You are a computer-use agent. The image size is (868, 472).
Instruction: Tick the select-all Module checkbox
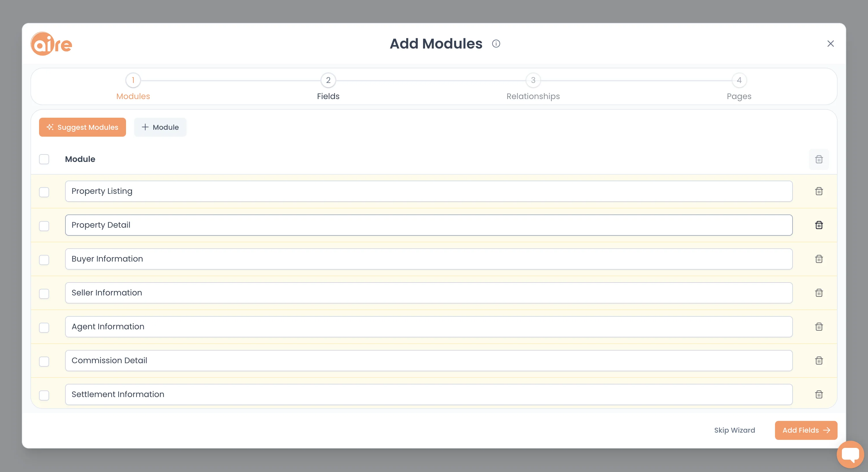[44, 159]
